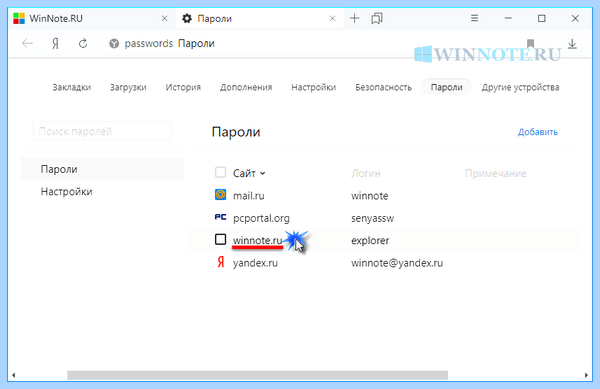The height and width of the screenshot is (389, 600).
Task: Open the Закладки section
Action: [72, 87]
